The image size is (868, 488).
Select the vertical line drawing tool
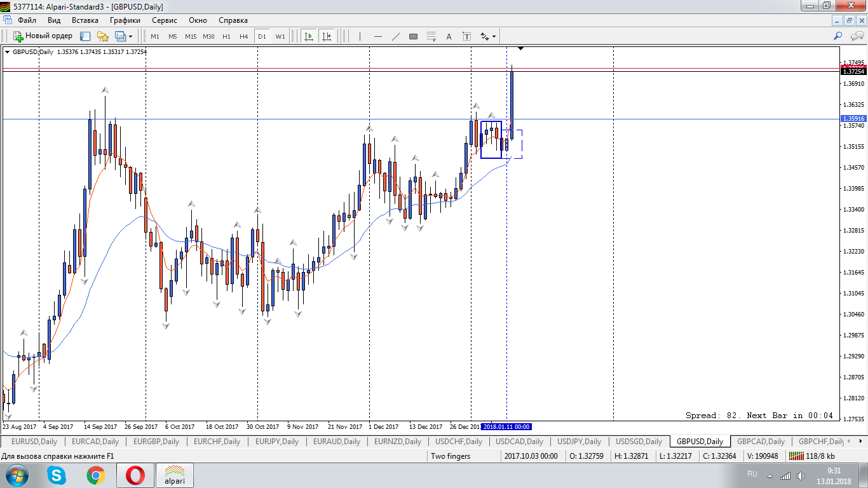(360, 36)
